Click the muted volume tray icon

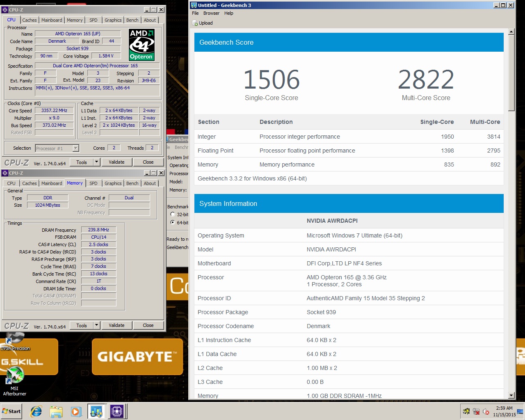[486, 411]
